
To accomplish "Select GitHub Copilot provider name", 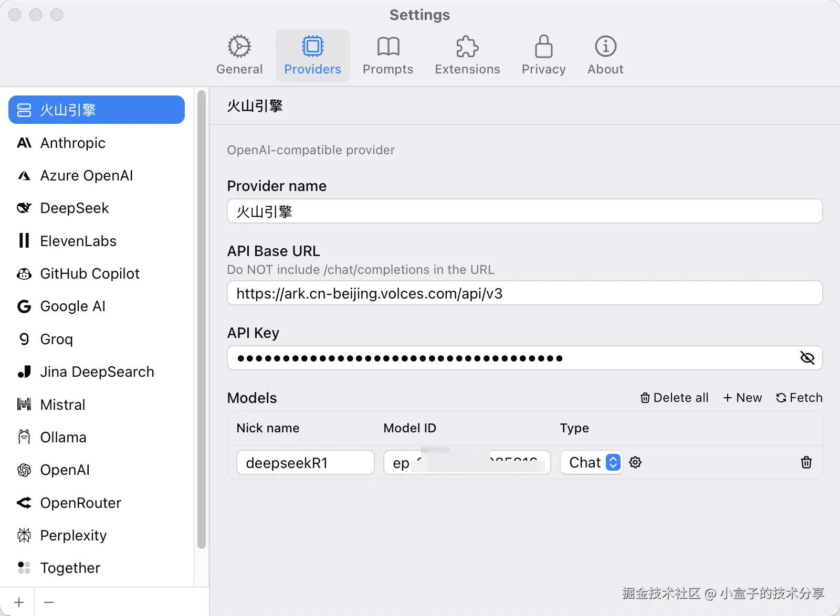I will (90, 274).
